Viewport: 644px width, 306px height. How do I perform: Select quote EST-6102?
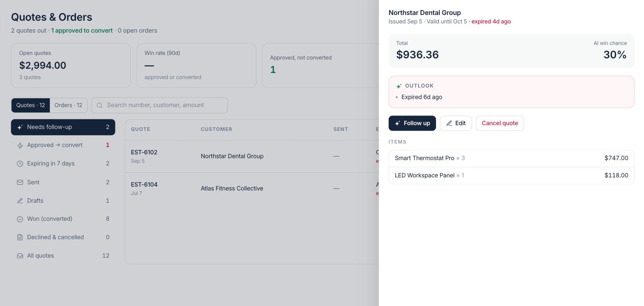click(144, 152)
